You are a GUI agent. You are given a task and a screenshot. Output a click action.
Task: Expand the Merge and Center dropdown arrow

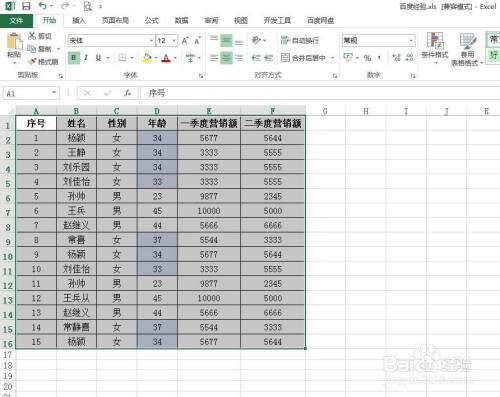[333, 58]
